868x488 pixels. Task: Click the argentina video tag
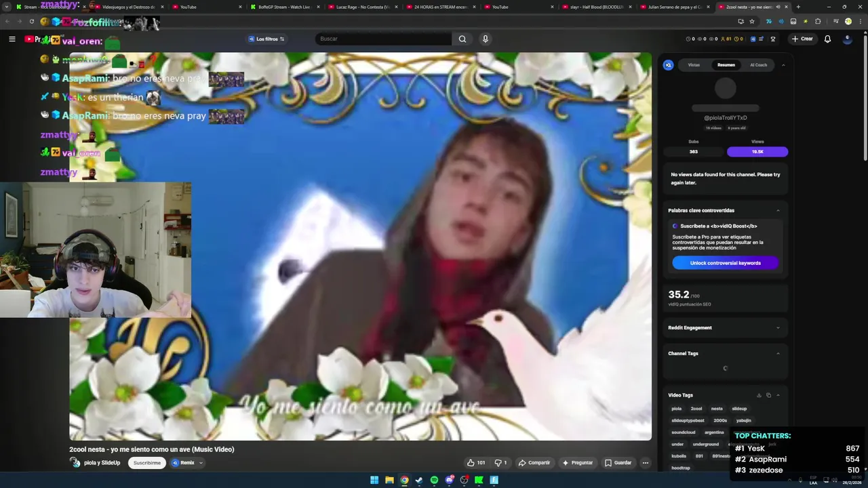click(x=714, y=432)
